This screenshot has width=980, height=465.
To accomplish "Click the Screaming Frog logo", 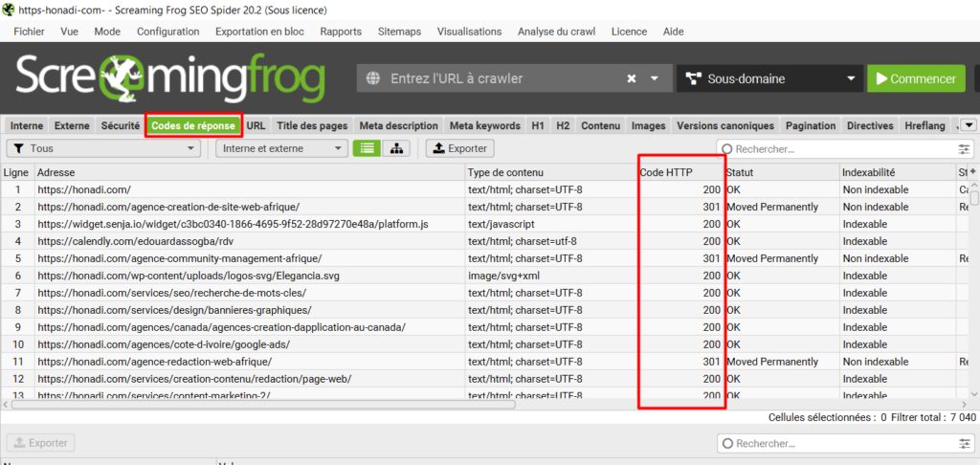I will tap(170, 78).
